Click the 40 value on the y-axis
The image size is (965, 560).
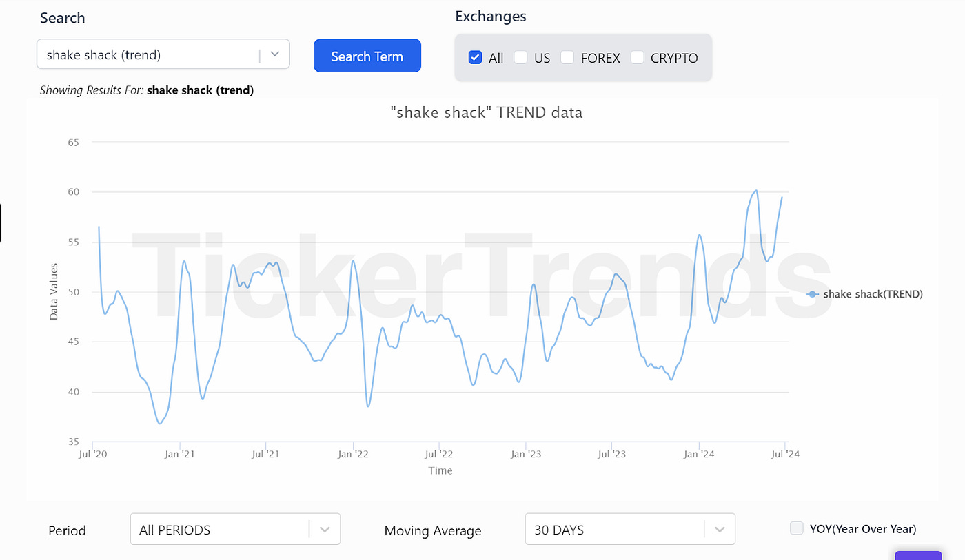(x=73, y=392)
